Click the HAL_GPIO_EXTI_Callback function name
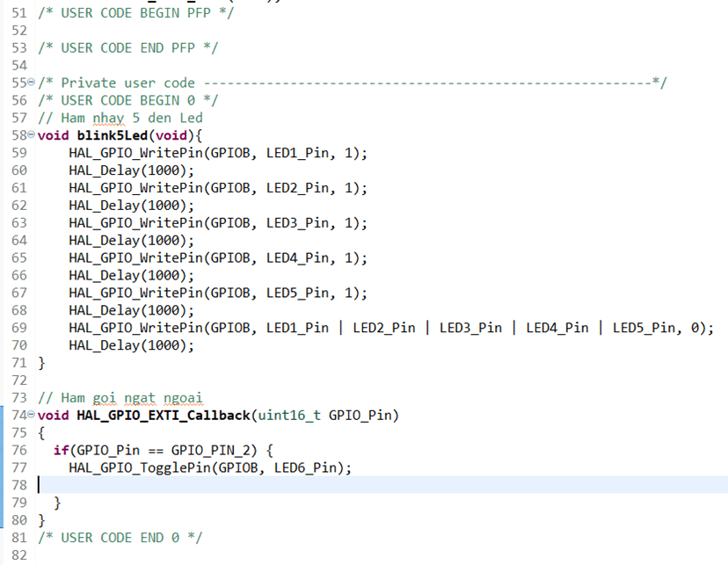Viewport: 728px width, 565px height. pyautogui.click(x=163, y=416)
